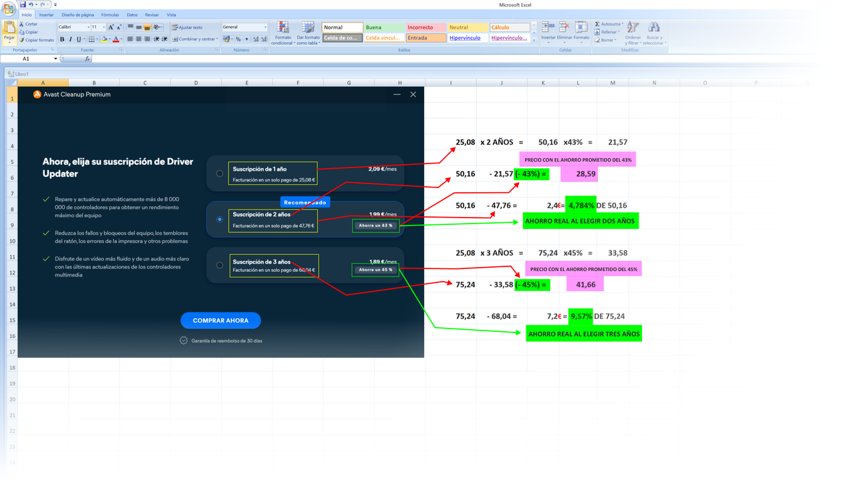Switch to the Inicio ribbon tab
The height and width of the screenshot is (504, 855).
coord(27,15)
